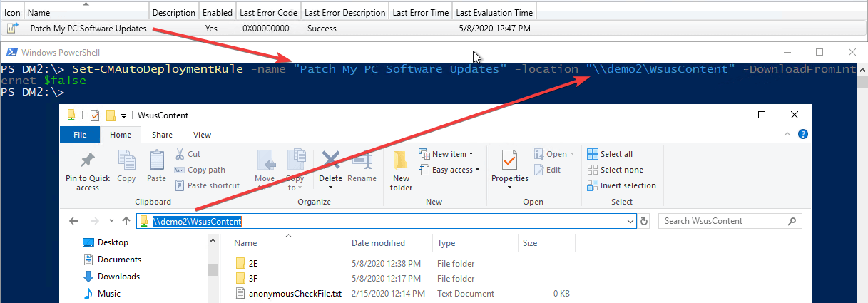868x303 pixels.
Task: Click the Patch My PC Software Updates row name
Action: 88,29
